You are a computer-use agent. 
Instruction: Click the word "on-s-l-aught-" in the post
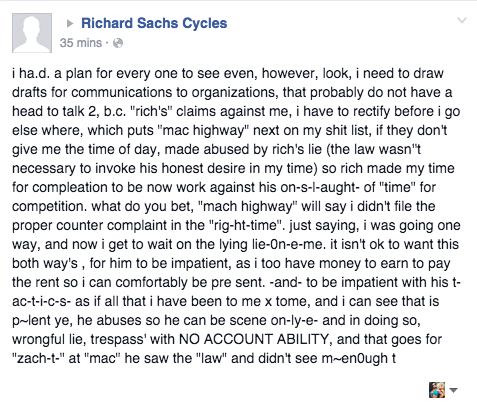(x=320, y=187)
